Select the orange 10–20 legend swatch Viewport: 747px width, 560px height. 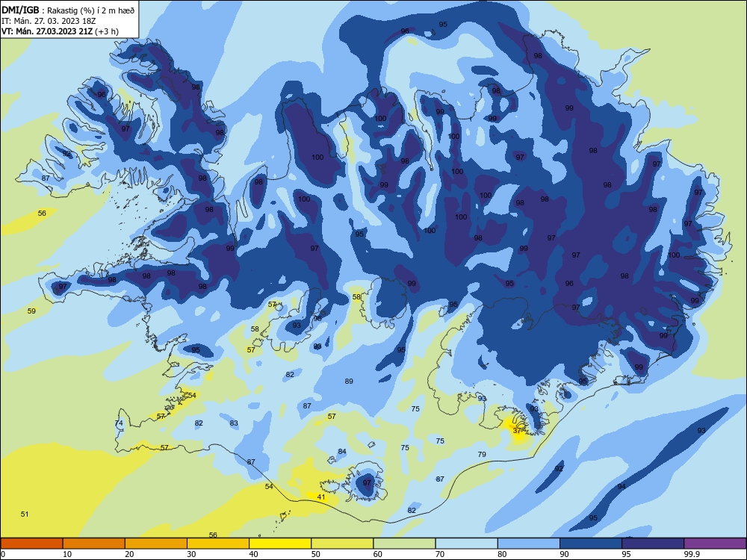94,544
